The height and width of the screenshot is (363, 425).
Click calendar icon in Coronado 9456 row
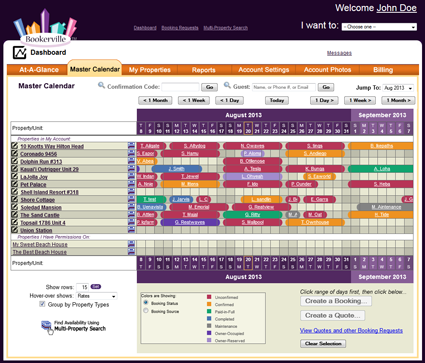tap(131, 153)
